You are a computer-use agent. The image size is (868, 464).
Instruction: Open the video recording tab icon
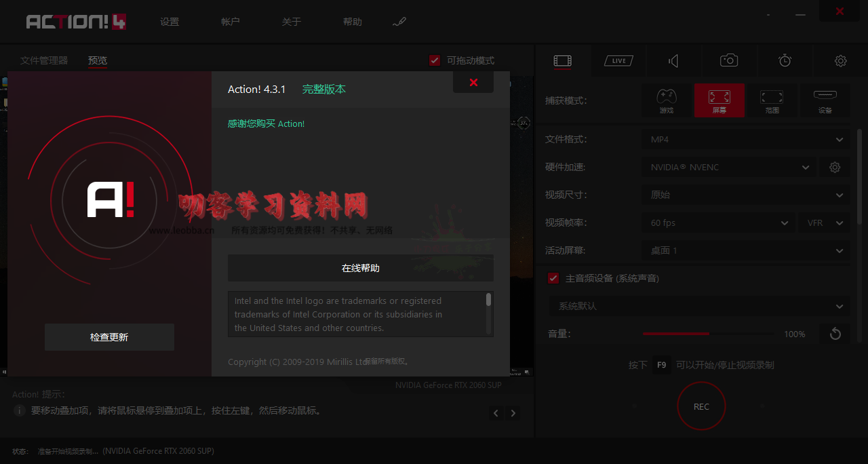tap(562, 61)
